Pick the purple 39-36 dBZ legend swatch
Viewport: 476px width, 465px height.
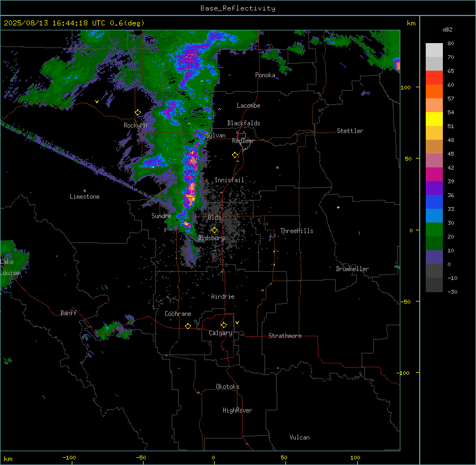434,188
